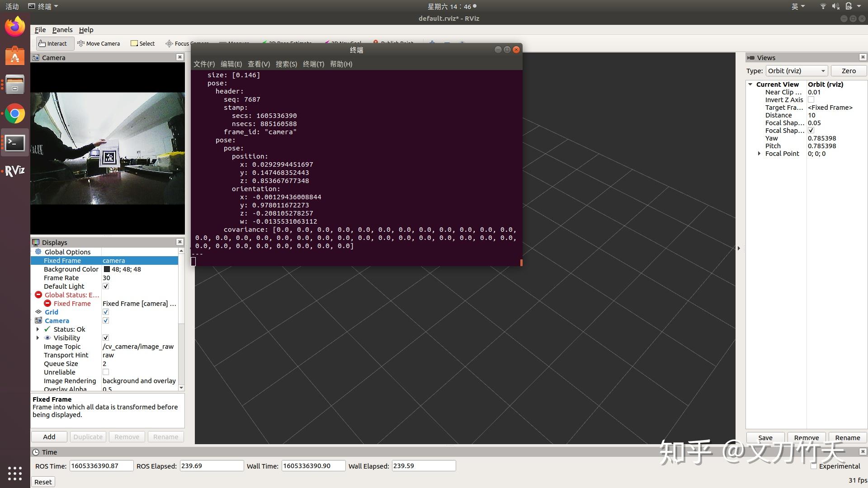868x488 pixels.
Task: Click the Background Color swatch
Action: [107, 269]
